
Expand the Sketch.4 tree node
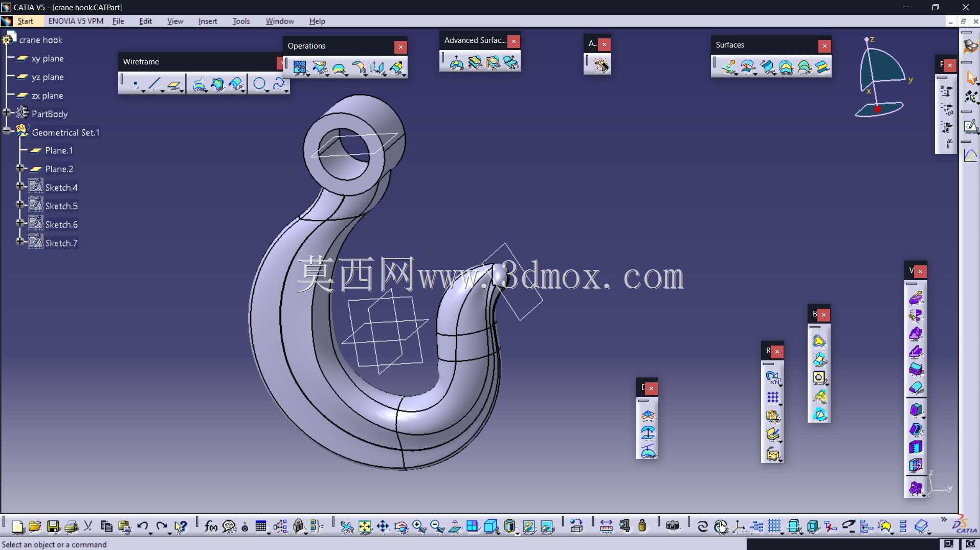[x=20, y=186]
